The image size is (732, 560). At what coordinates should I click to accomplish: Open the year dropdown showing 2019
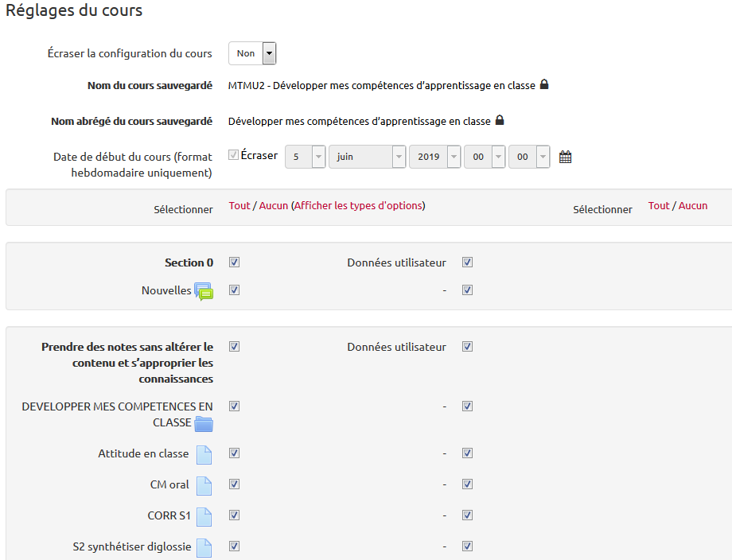(434, 157)
